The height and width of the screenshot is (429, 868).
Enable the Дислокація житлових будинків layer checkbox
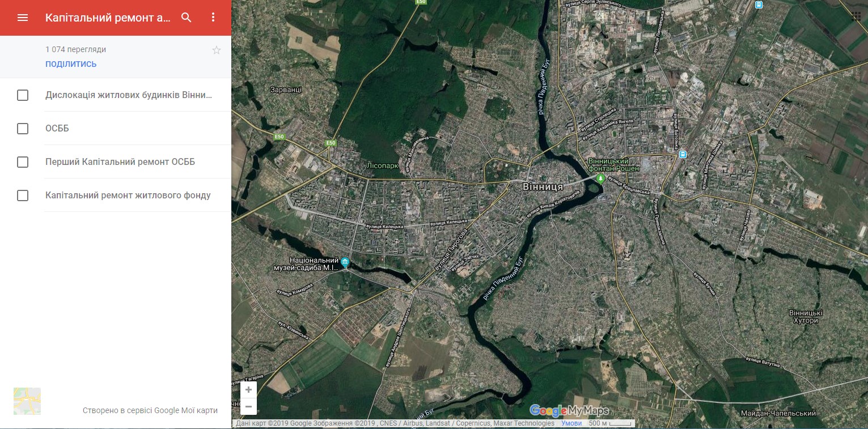(x=23, y=95)
